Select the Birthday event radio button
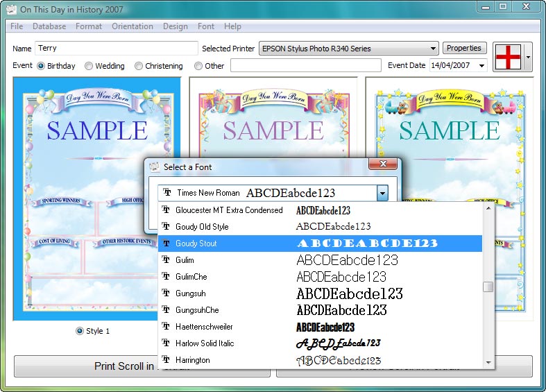 pyautogui.click(x=41, y=66)
